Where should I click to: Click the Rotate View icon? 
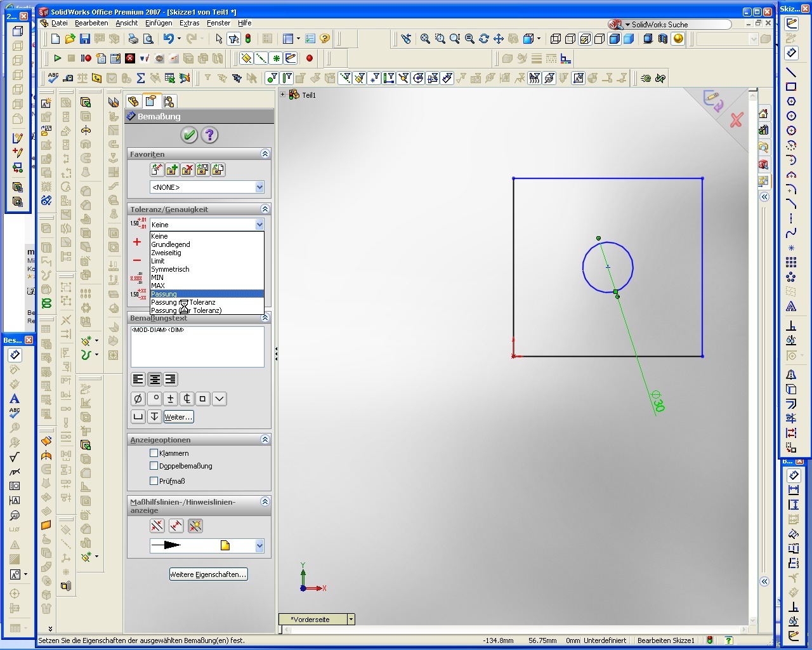484,39
